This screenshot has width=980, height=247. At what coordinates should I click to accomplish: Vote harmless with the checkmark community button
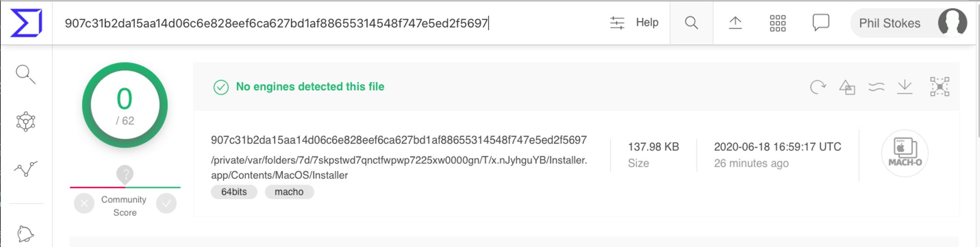[x=166, y=203]
